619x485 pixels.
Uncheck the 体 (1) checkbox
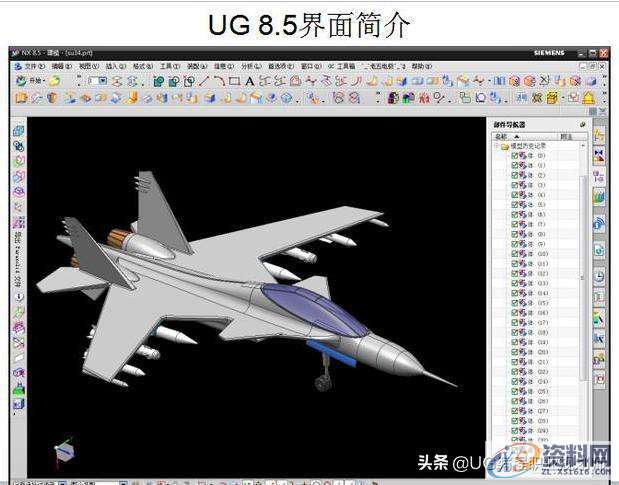pyautogui.click(x=514, y=165)
